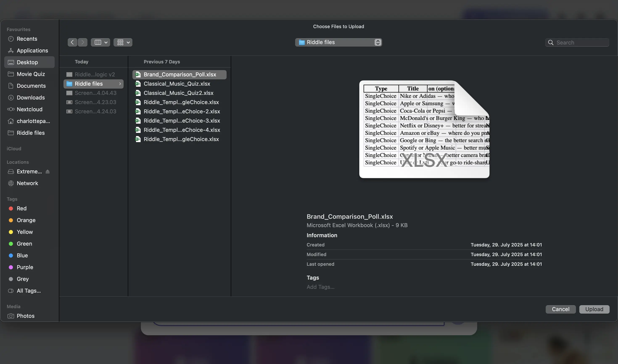Select Classical_Music_Quiz.xlsx
The width and height of the screenshot is (618, 364).
(179, 84)
